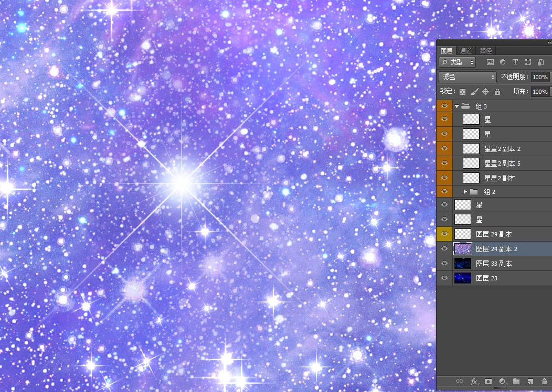Toggle visibility of 星星2副本 5 layer
Screen dimensions: 552x392
pos(444,163)
